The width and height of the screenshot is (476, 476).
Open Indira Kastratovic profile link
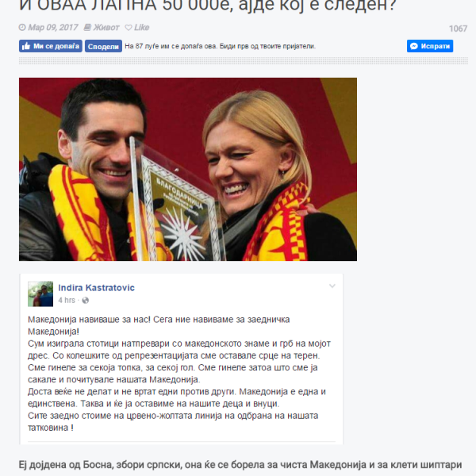coord(96,288)
